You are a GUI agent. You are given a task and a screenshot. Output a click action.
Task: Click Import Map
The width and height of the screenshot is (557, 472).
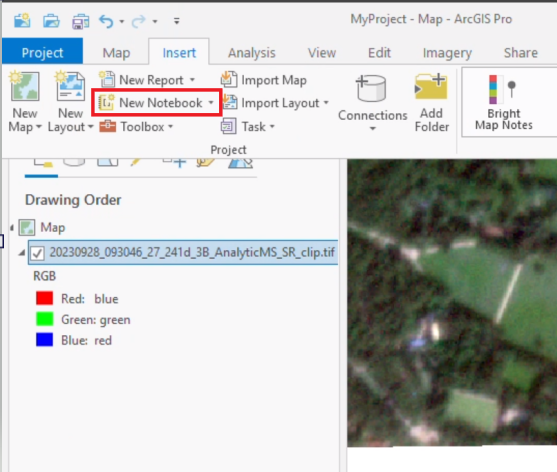264,80
